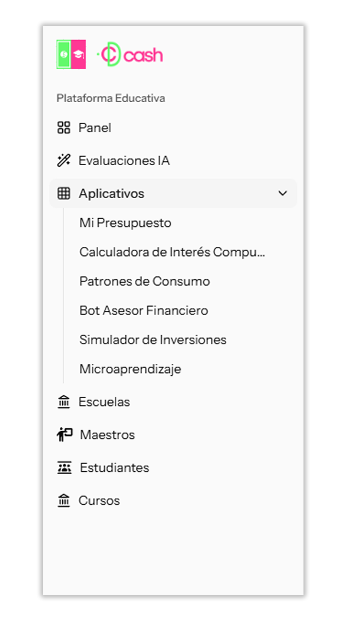Image resolution: width=361 pixels, height=644 pixels.
Task: Launch Simulador de Inversiones
Action: (x=153, y=339)
